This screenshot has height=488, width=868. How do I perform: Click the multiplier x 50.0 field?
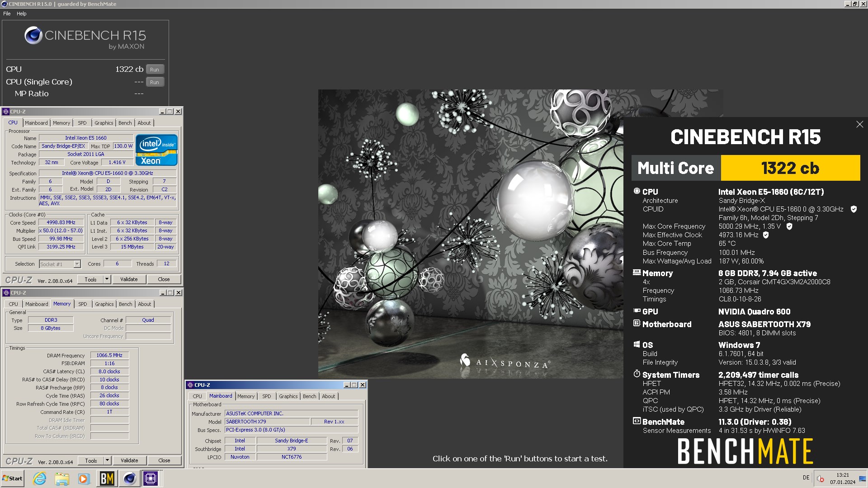click(x=61, y=230)
